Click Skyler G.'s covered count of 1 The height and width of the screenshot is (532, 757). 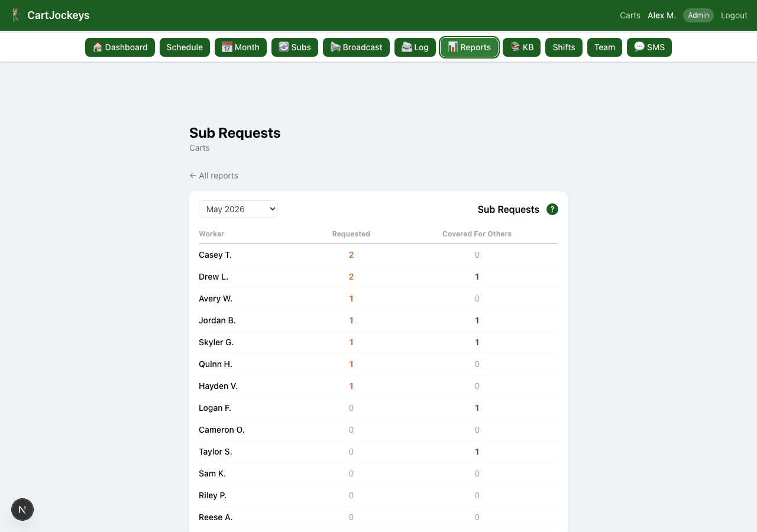coord(477,342)
